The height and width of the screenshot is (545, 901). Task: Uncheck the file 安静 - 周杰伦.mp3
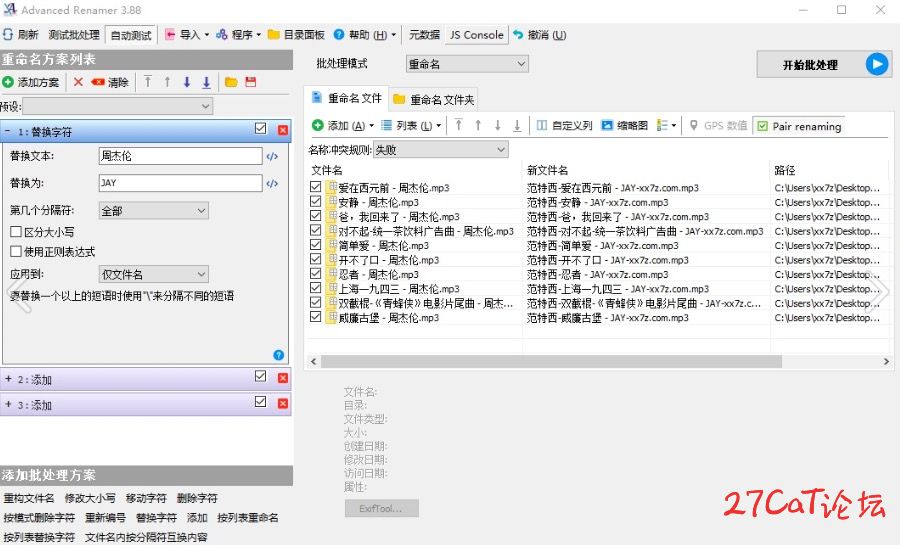tap(315, 201)
